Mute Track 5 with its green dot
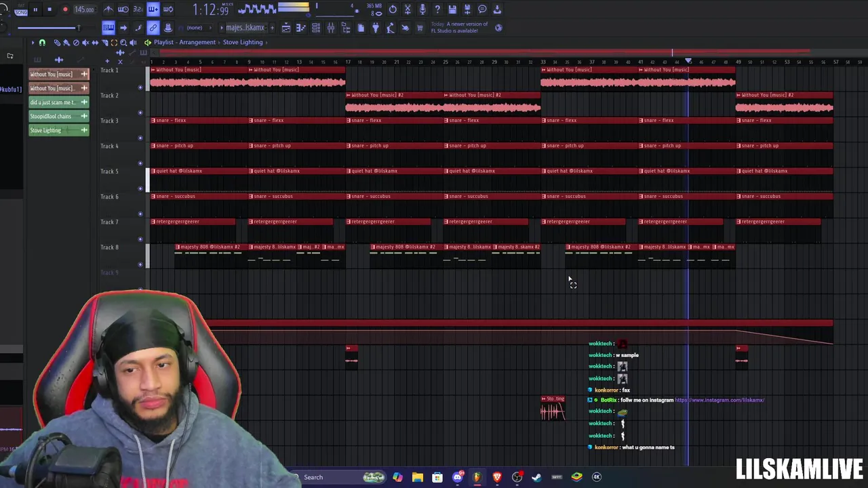Viewport: 868px width, 488px height. pyautogui.click(x=140, y=188)
